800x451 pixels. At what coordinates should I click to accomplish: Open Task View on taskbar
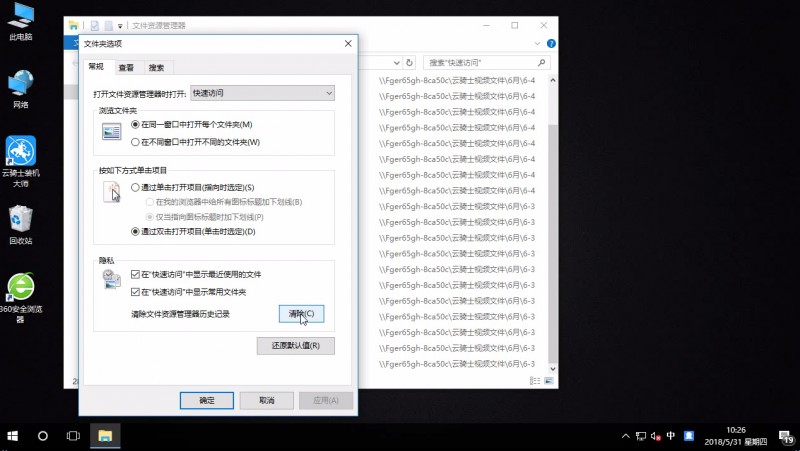(x=73, y=436)
